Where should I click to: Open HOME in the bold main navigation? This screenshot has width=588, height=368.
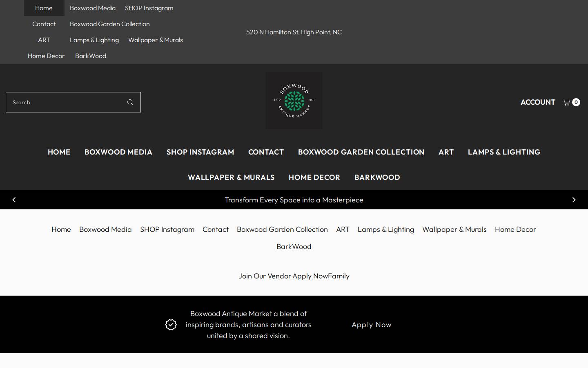pyautogui.click(x=59, y=152)
